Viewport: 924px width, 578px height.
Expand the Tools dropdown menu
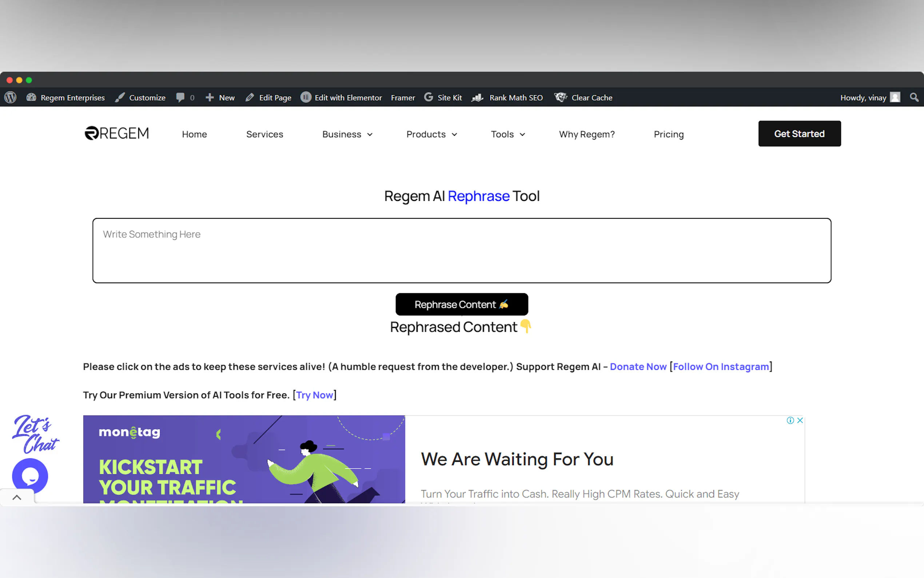pyautogui.click(x=507, y=134)
